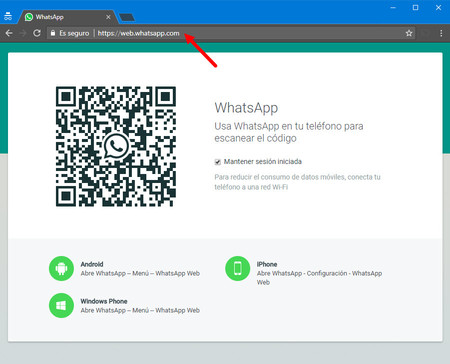Maximize the browser window

pyautogui.click(x=415, y=7)
